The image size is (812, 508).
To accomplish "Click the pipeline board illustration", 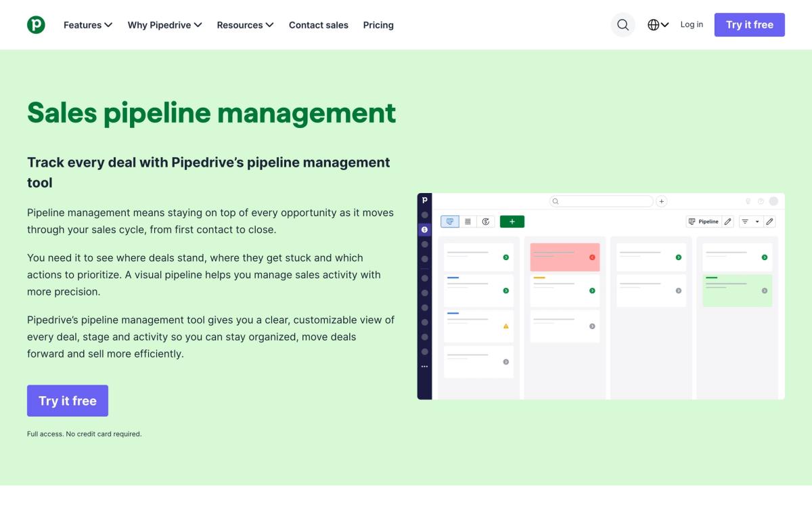I will click(x=601, y=296).
